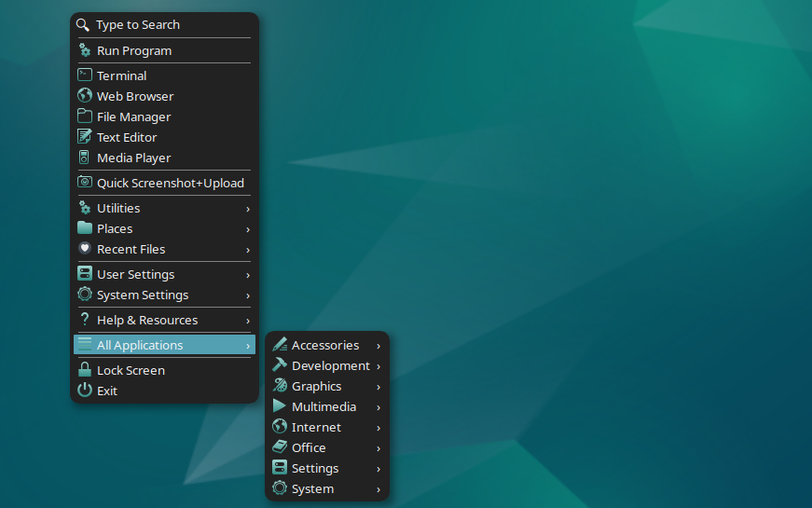Click the submenu Settings icon

pos(280,467)
